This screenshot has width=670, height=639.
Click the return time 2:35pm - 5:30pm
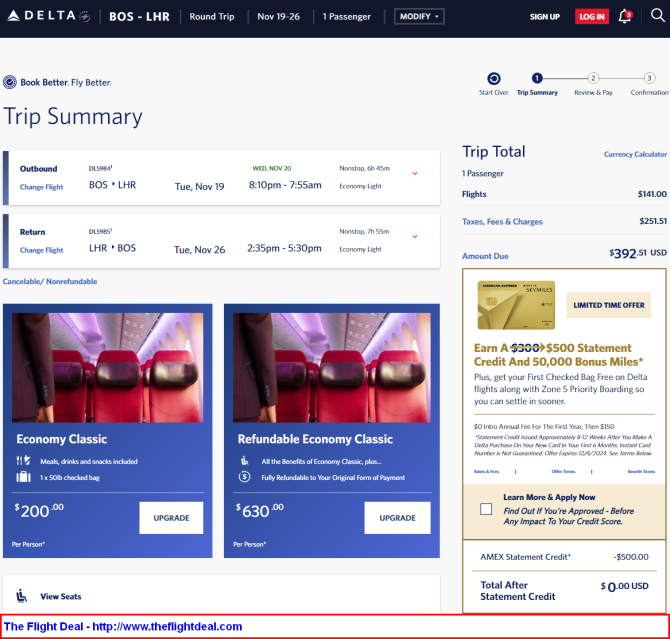tap(284, 248)
